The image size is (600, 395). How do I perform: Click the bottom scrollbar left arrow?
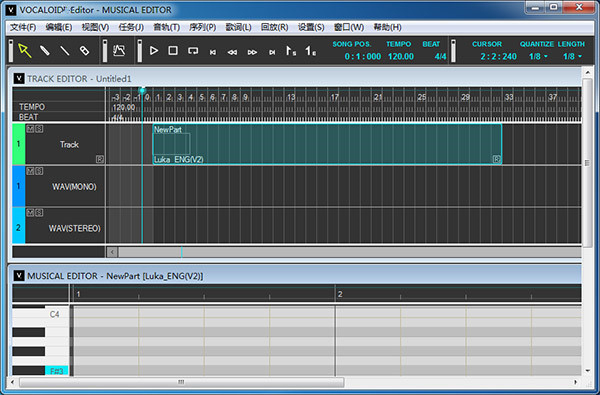(x=13, y=382)
